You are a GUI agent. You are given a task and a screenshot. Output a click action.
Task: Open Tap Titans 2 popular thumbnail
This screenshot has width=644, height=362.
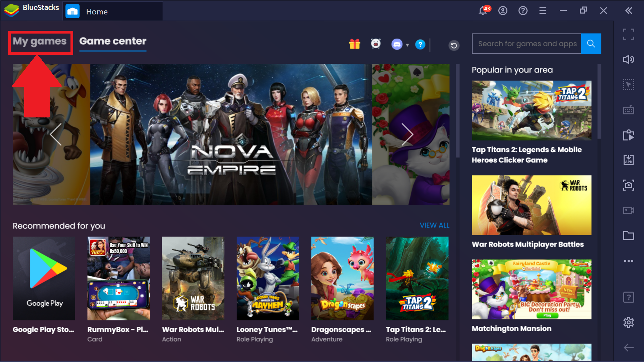pyautogui.click(x=532, y=110)
